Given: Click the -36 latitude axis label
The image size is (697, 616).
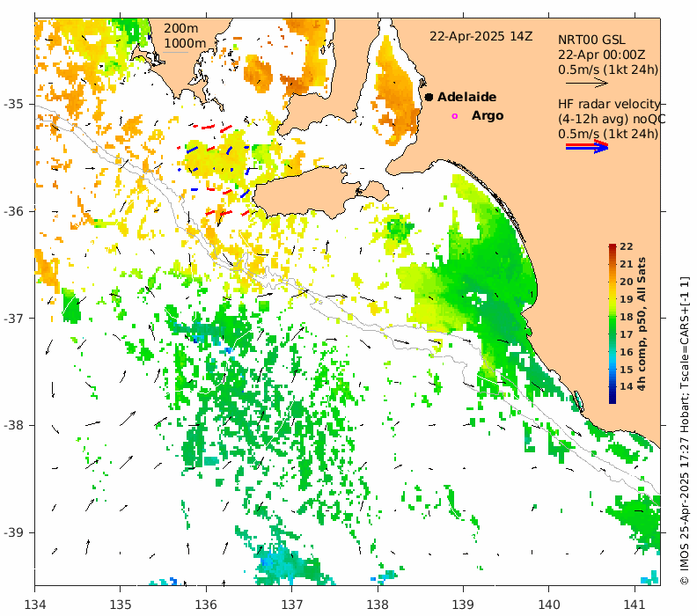Looking at the screenshot, I should 13,211.
